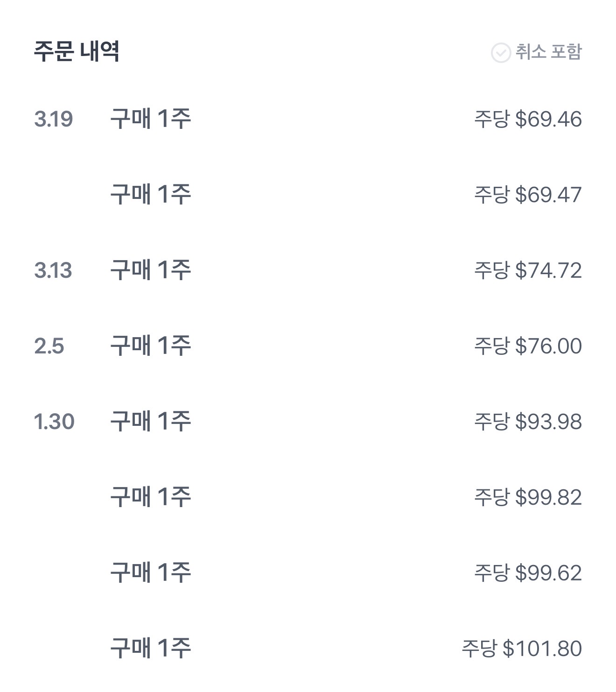Open the 구매 1주 order at $101.80
Image resolution: width=616 pixels, height=692 pixels.
151,648
